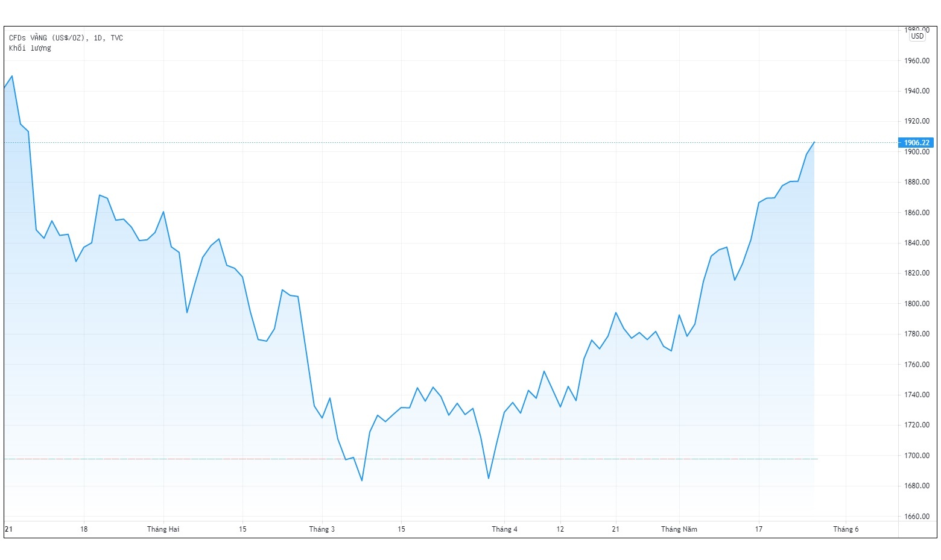Click the Tháng 3 time axis label
The image size is (941, 560).
(322, 529)
